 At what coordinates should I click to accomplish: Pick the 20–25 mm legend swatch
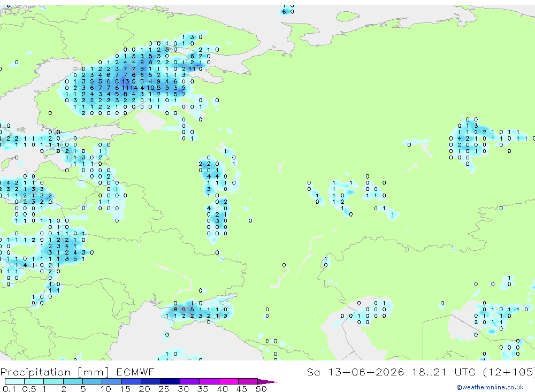[x=150, y=381]
